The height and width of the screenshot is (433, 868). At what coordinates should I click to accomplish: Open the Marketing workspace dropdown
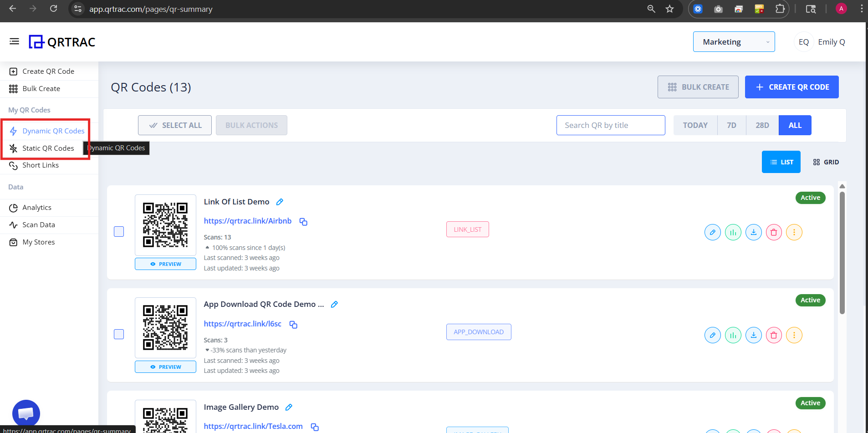click(x=734, y=41)
